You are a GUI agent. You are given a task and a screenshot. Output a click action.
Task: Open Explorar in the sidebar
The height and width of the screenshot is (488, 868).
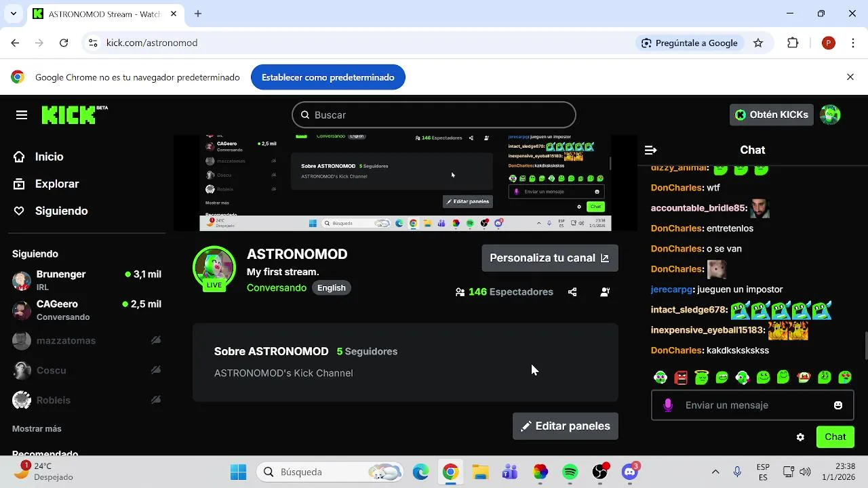(46, 184)
